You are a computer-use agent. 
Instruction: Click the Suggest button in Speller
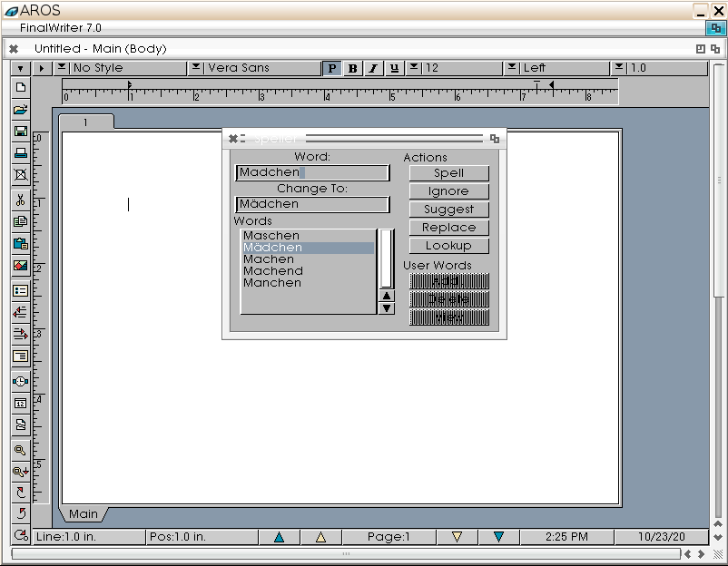pos(449,210)
